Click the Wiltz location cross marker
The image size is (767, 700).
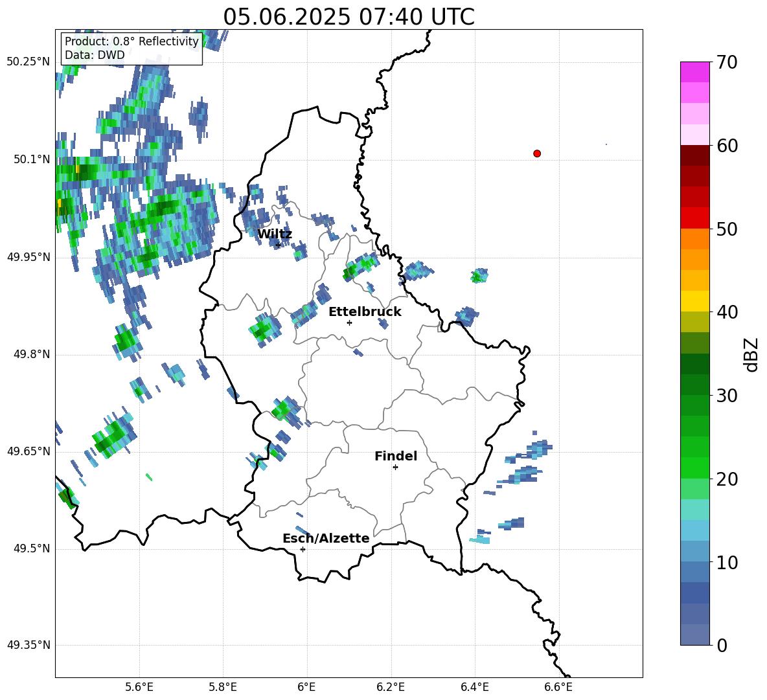pos(279,245)
